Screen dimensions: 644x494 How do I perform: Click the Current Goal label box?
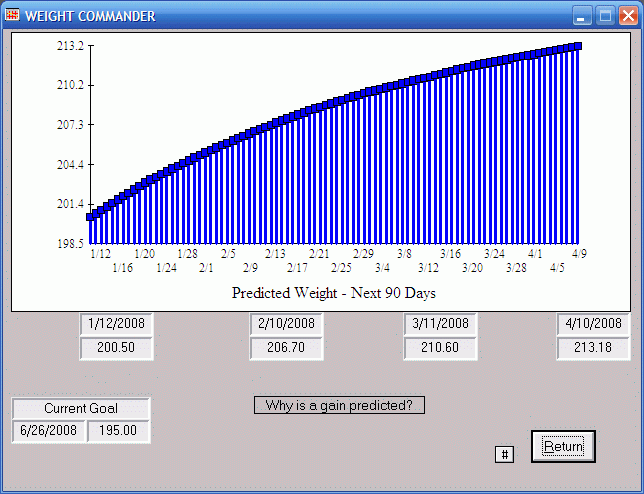pos(81,408)
